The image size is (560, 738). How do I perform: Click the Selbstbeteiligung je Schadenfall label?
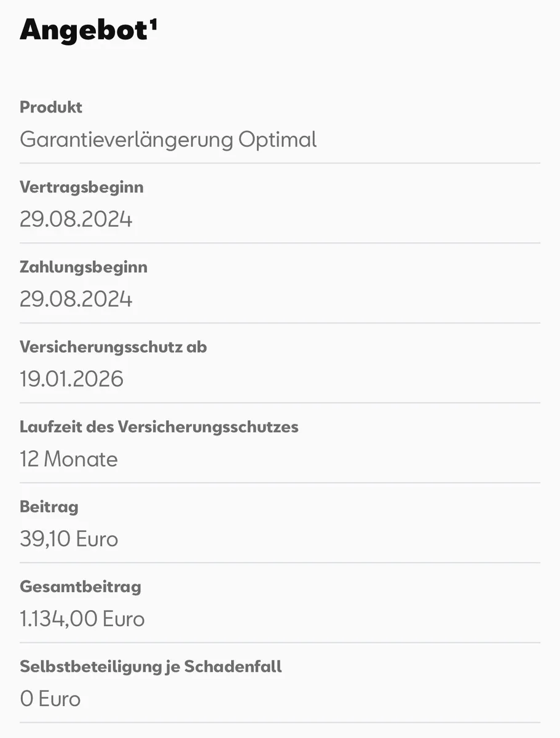(x=151, y=667)
